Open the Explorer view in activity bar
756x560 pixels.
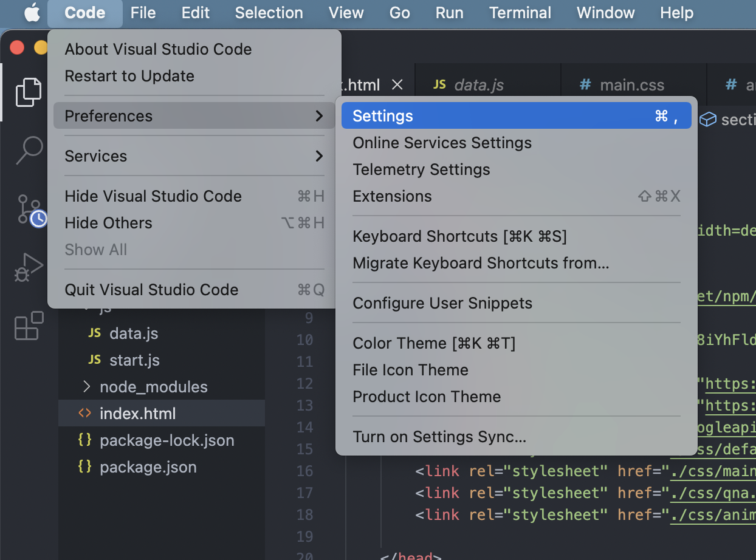29,92
